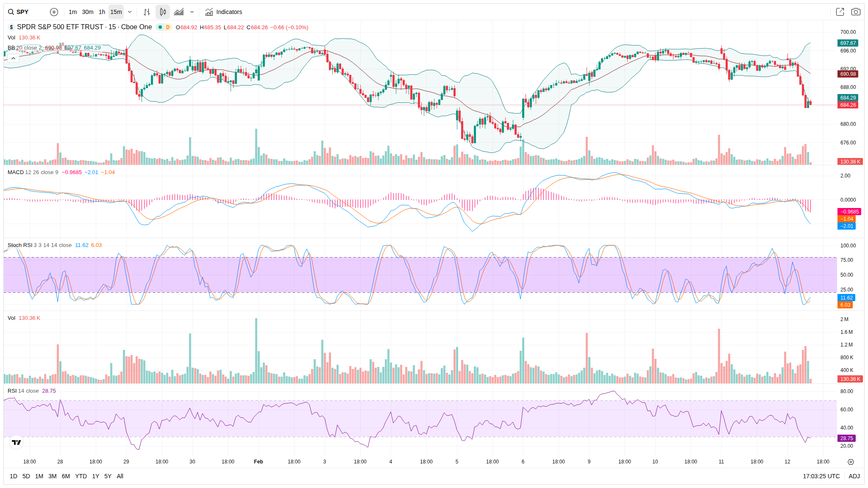Toggle the market status green dot
The width and height of the screenshot is (868, 488).
point(160,27)
